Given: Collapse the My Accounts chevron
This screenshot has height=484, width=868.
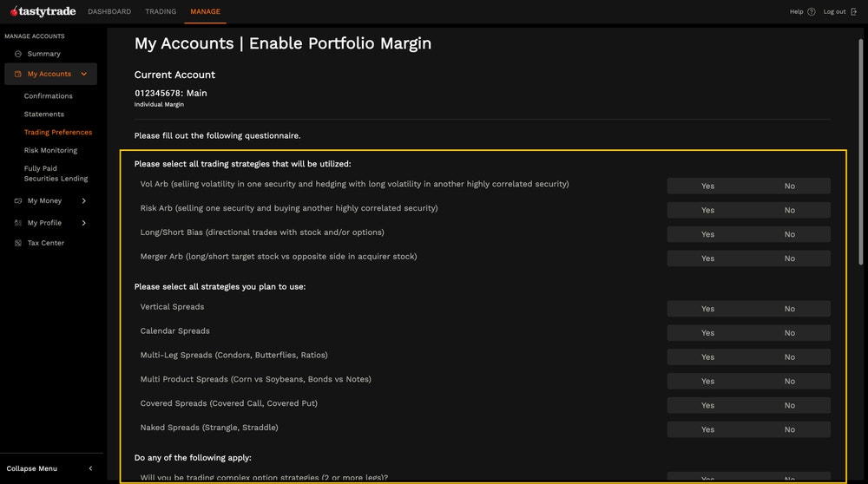Looking at the screenshot, I should click(83, 74).
